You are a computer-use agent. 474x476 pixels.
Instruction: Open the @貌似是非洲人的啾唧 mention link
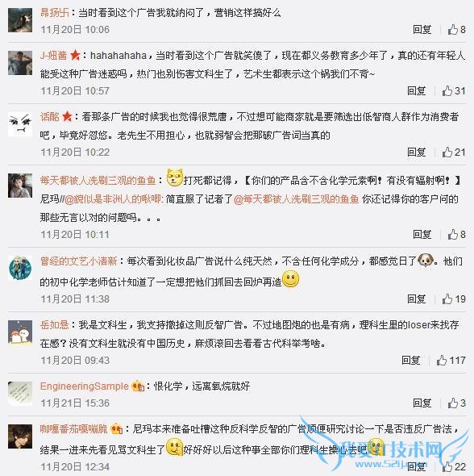114,199
